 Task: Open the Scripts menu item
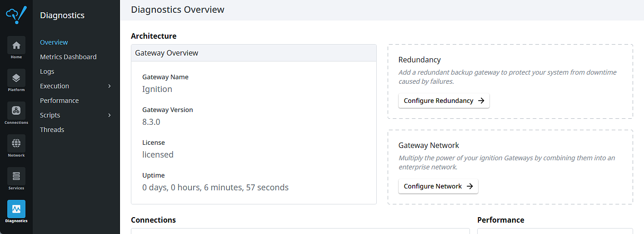(50, 115)
